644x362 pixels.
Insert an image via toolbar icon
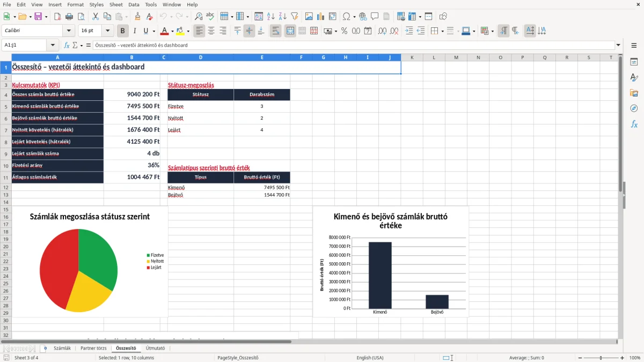point(309,17)
